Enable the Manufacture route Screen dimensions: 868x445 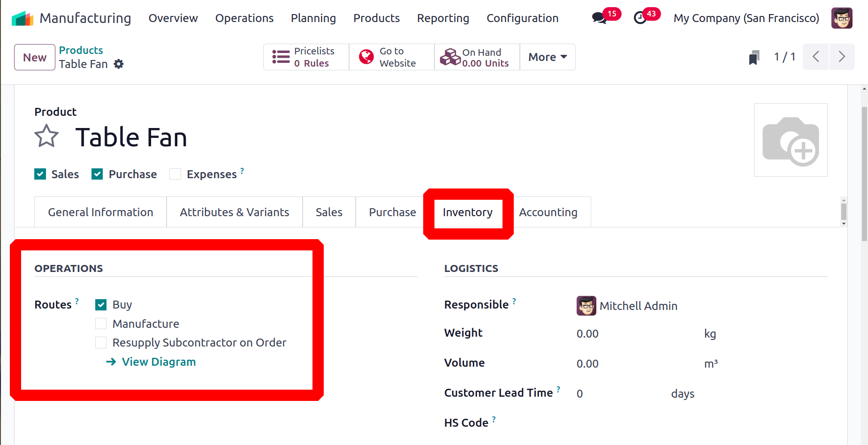pyautogui.click(x=101, y=324)
